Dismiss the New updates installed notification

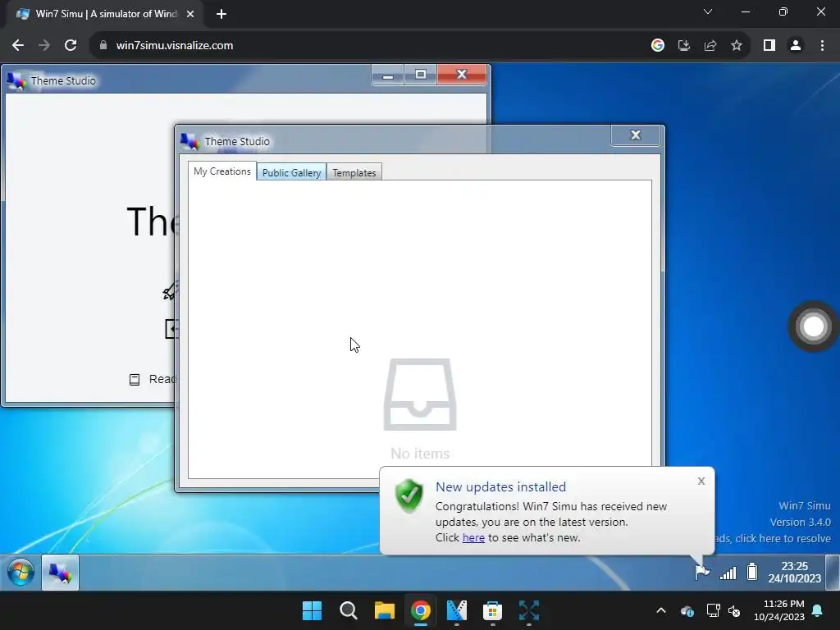click(x=701, y=481)
